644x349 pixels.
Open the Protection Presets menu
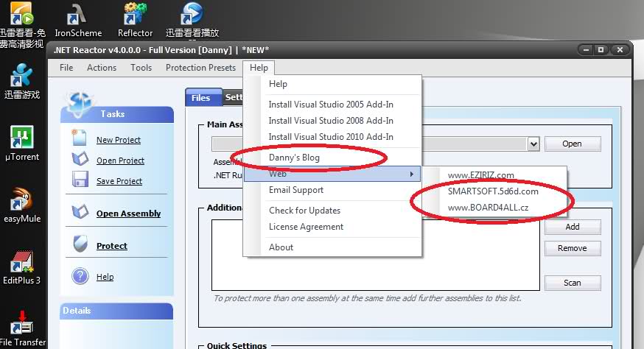[x=200, y=68]
